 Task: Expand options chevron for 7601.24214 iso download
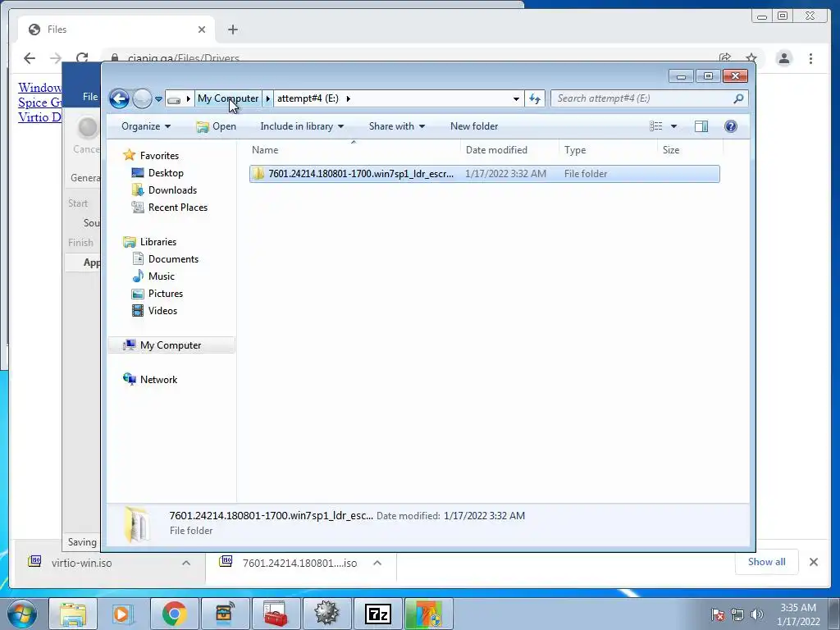tap(377, 563)
